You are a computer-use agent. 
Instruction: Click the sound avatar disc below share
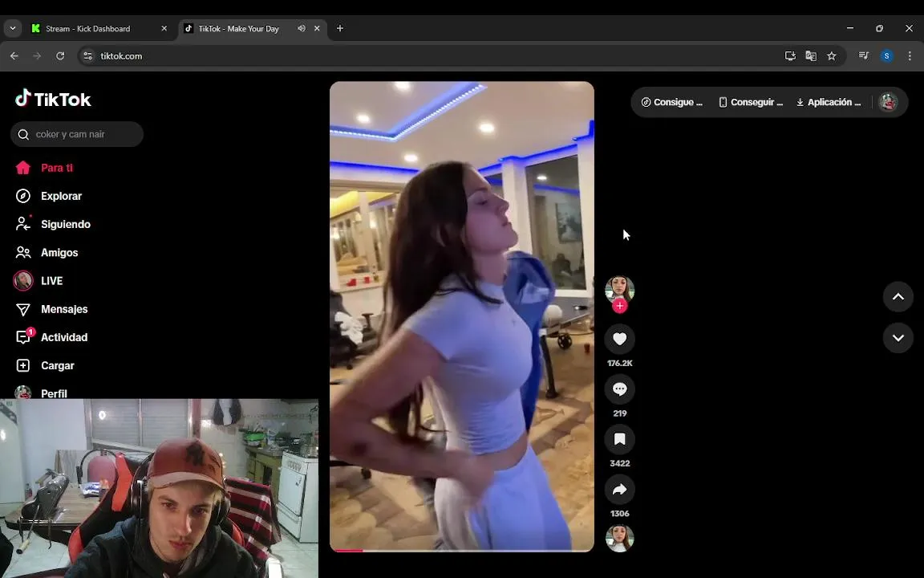619,538
